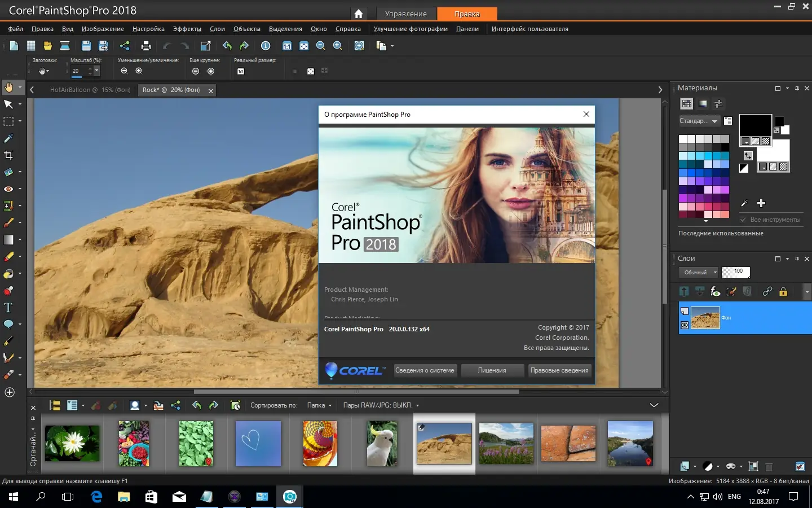Select the white parrot thumbnail
The image size is (812, 508).
tap(382, 444)
